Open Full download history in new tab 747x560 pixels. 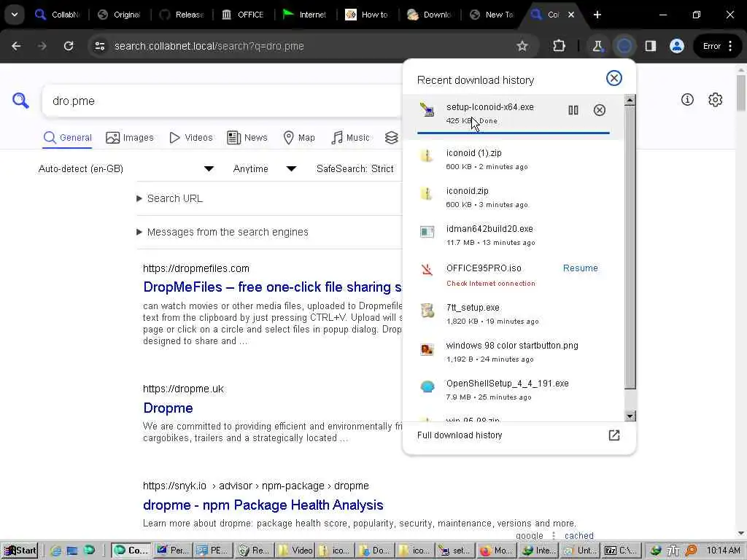click(x=614, y=435)
